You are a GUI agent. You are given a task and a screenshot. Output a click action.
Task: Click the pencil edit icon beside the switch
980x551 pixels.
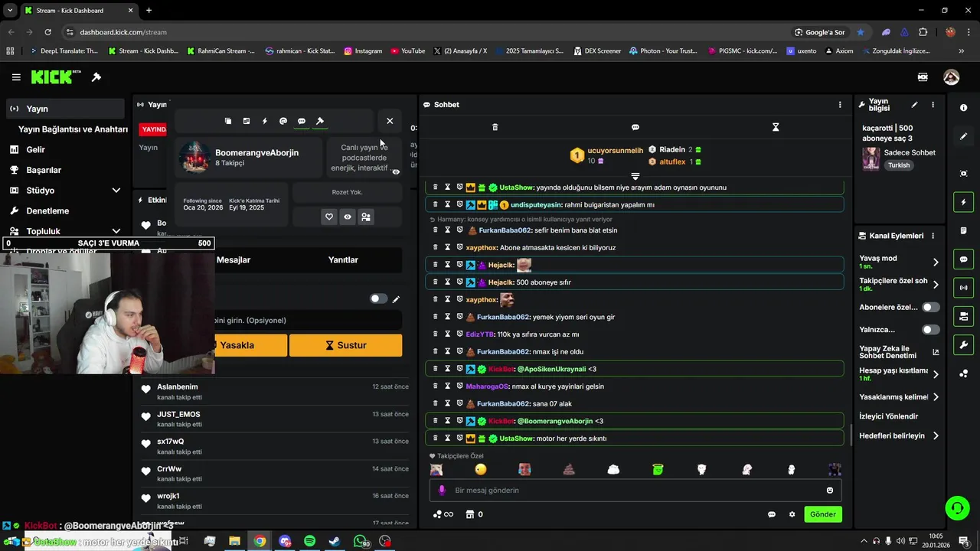tap(396, 299)
